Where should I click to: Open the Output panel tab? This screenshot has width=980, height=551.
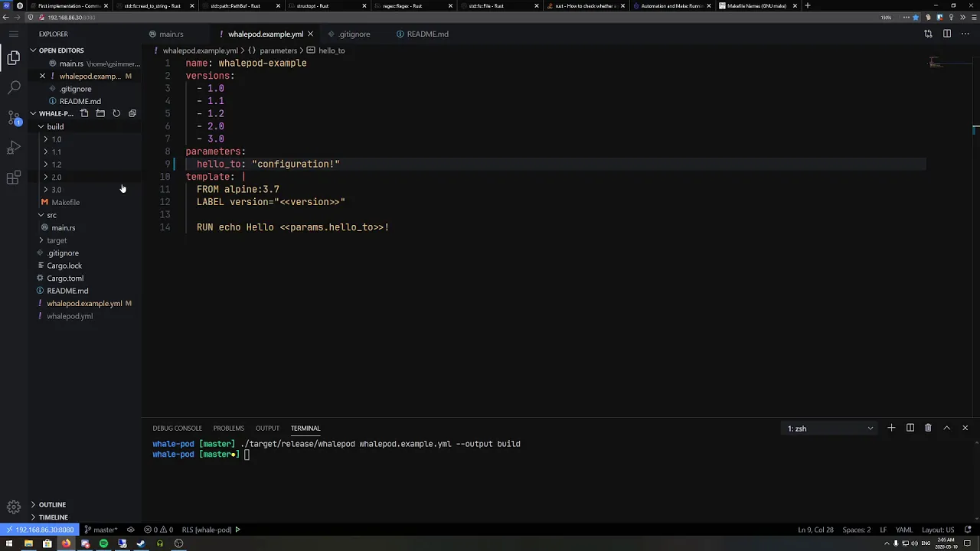pyautogui.click(x=267, y=428)
